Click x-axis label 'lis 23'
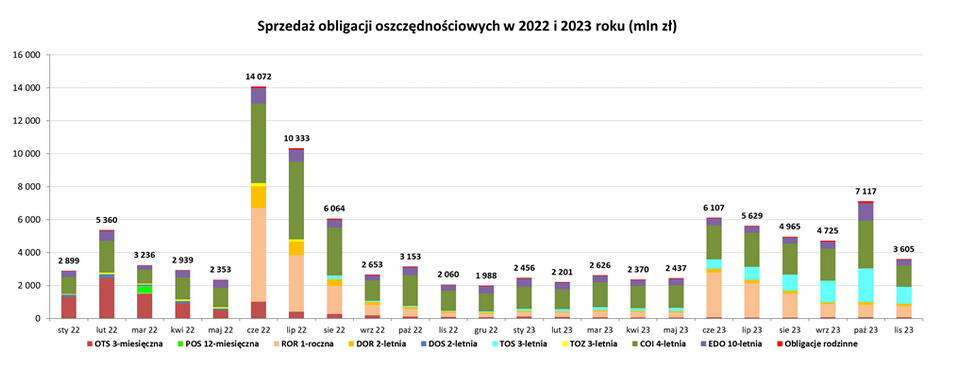This screenshot has height=372, width=979. pyautogui.click(x=905, y=330)
